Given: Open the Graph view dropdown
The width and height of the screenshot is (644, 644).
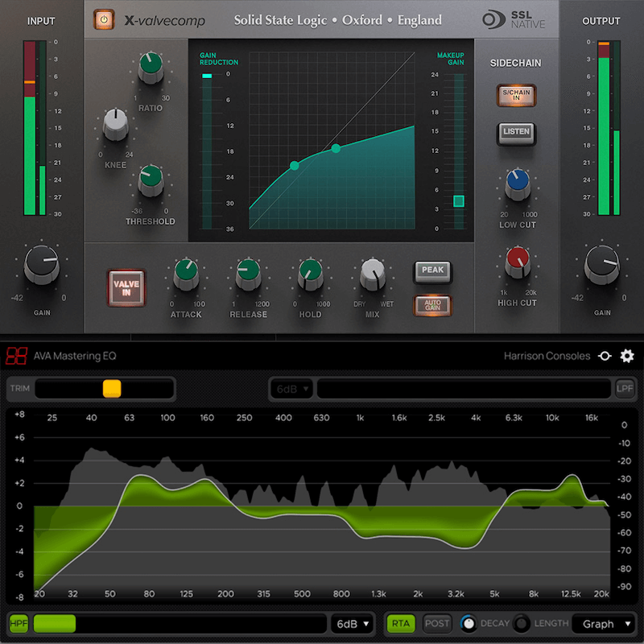Looking at the screenshot, I should click(x=605, y=624).
